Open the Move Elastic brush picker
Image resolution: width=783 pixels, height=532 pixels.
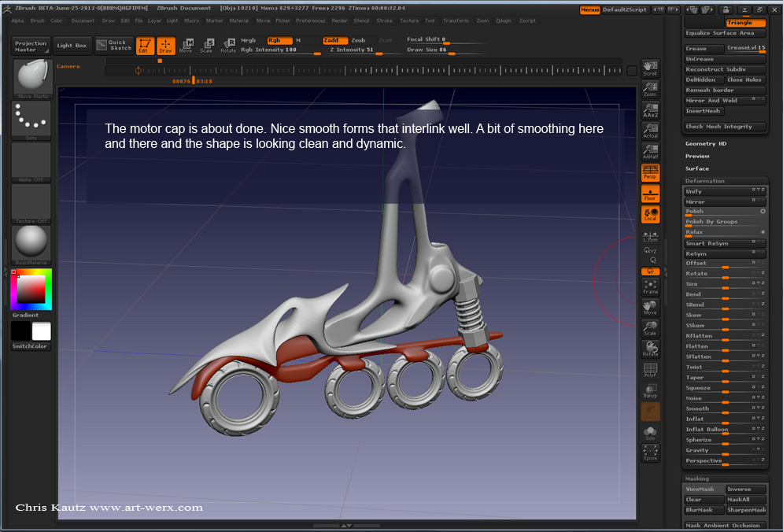(x=31, y=79)
